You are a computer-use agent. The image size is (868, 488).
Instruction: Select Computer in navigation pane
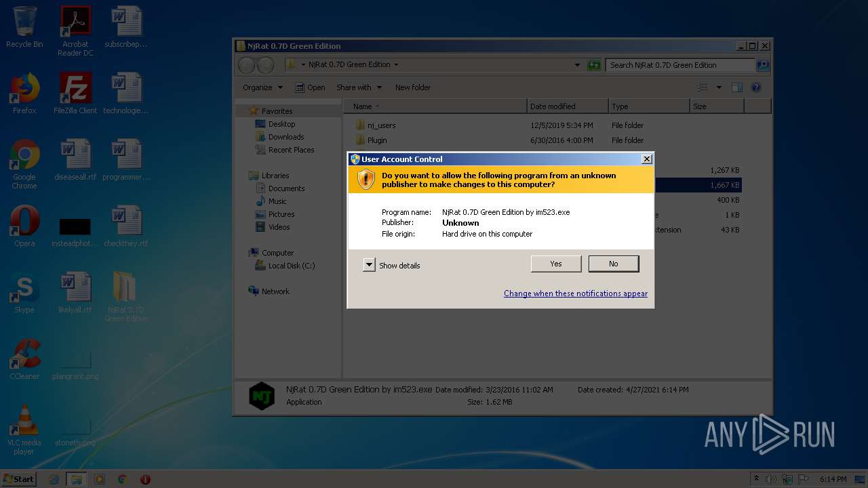[271, 253]
